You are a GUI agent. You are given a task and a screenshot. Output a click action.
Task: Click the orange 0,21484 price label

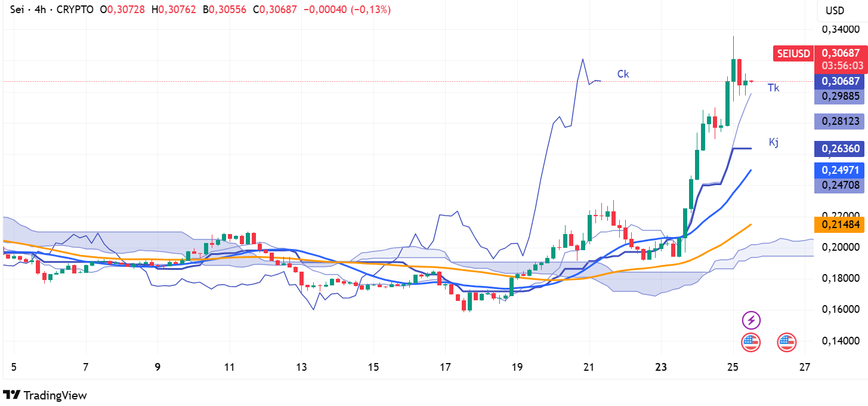(x=841, y=224)
